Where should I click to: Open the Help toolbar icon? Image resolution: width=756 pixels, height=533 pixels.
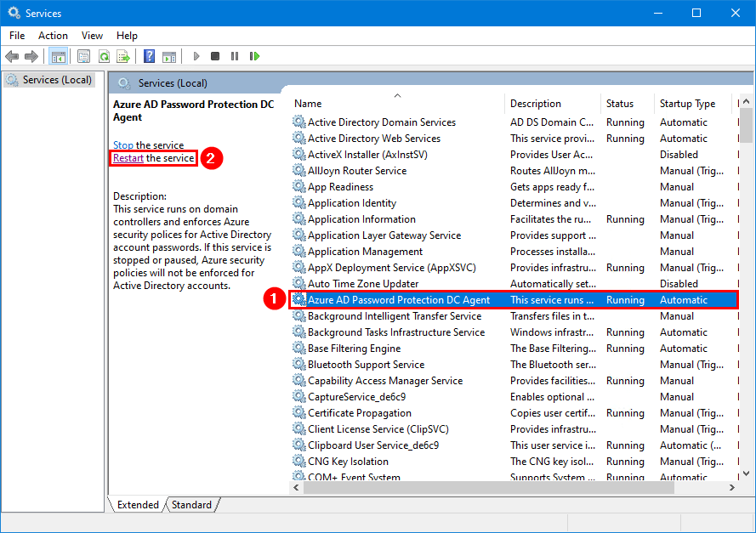[150, 56]
